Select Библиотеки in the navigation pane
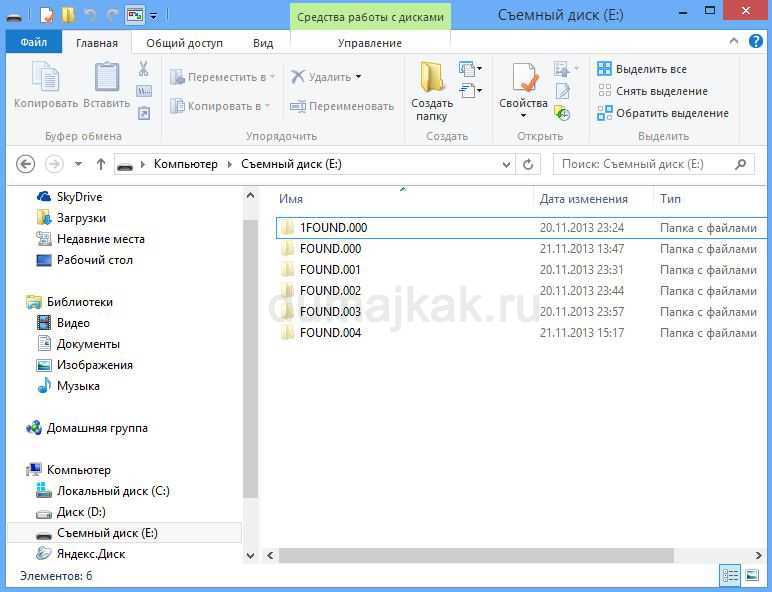This screenshot has height=592, width=772. (x=69, y=302)
